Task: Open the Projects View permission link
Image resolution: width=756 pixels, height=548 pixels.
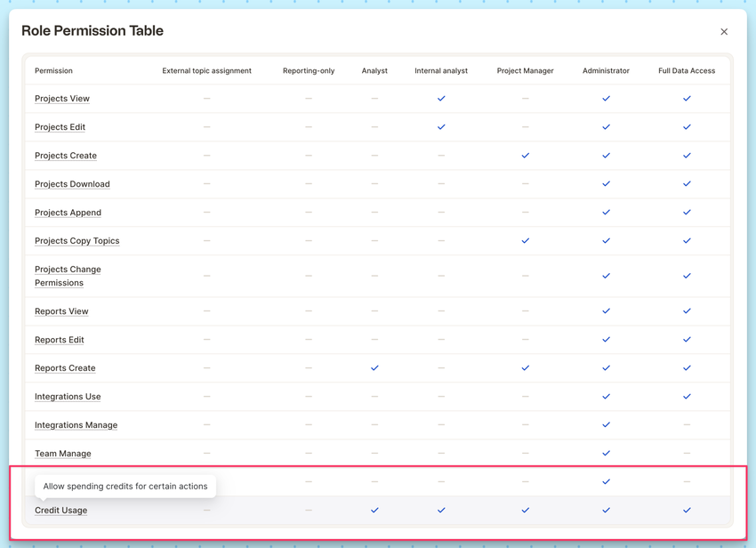Action: coord(62,99)
